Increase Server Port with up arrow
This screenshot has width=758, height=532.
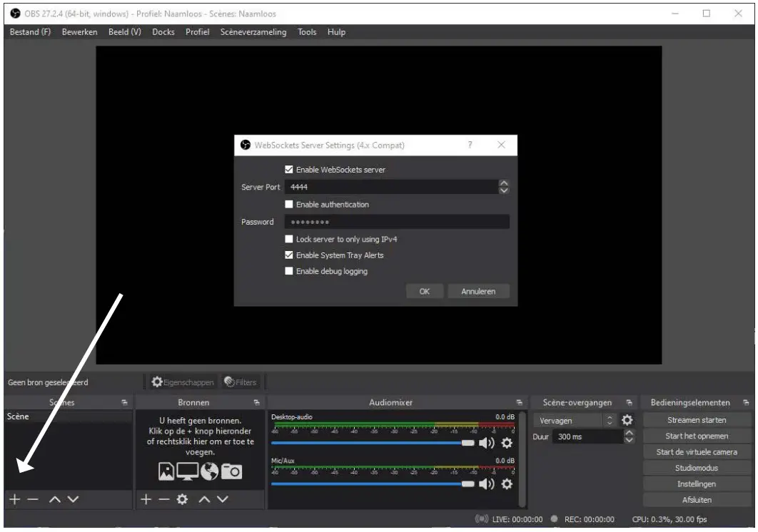(x=504, y=183)
